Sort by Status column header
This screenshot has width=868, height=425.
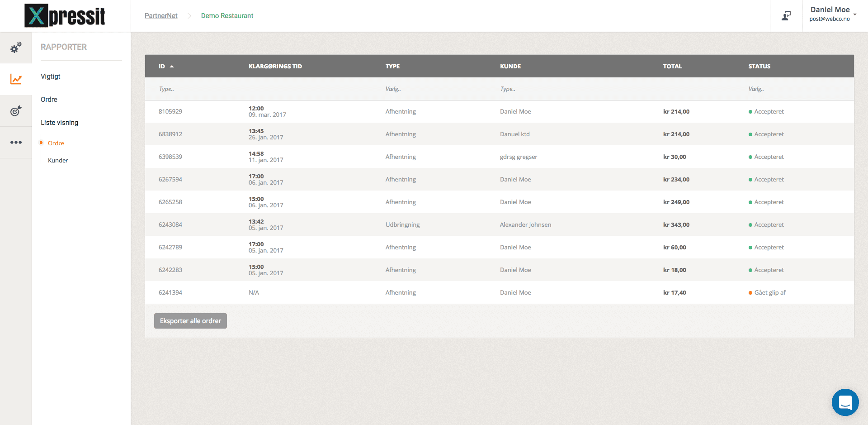(x=759, y=67)
